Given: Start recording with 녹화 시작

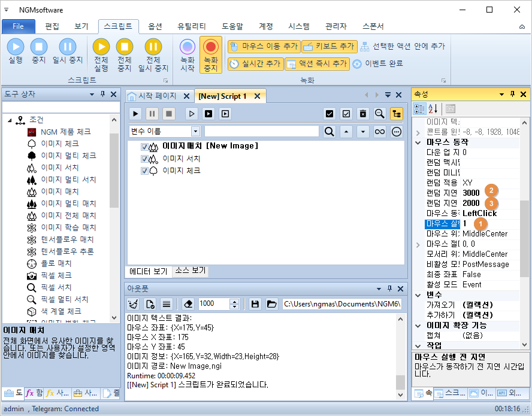Looking at the screenshot, I should pos(188,54).
